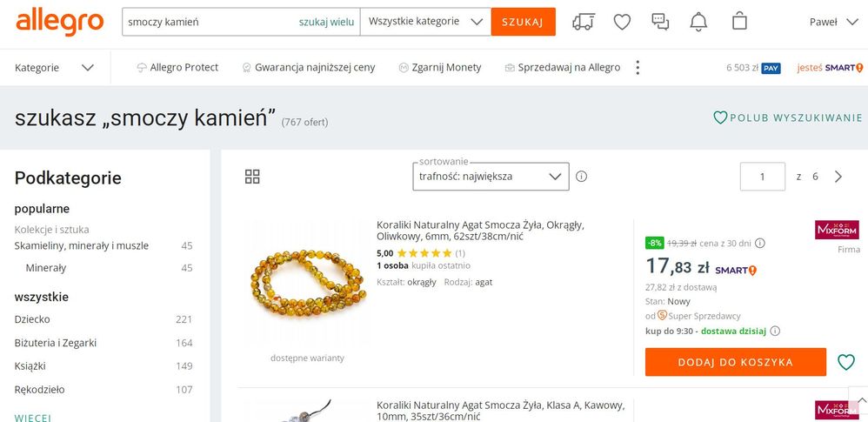Click the delivery truck icon in header
Image resolution: width=868 pixels, height=422 pixels.
(x=584, y=22)
